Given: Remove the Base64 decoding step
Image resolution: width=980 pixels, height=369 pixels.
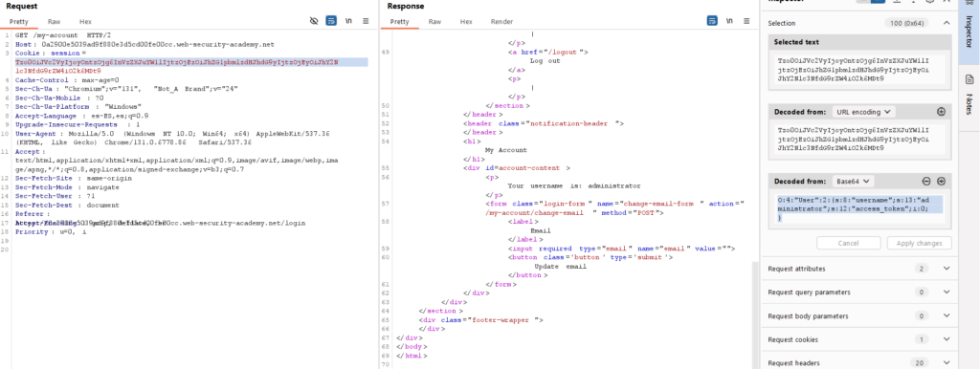Looking at the screenshot, I should [x=926, y=181].
